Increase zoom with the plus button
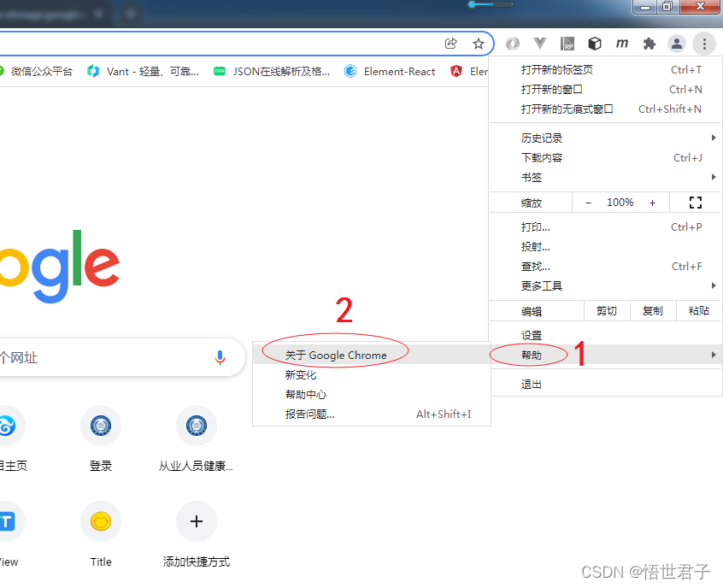The image size is (723, 588). tap(652, 203)
